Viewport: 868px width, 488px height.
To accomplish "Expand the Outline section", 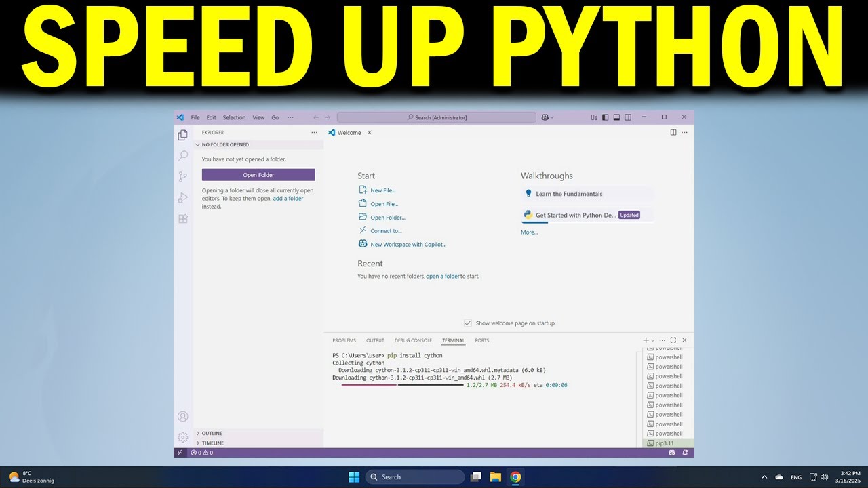I will point(258,433).
